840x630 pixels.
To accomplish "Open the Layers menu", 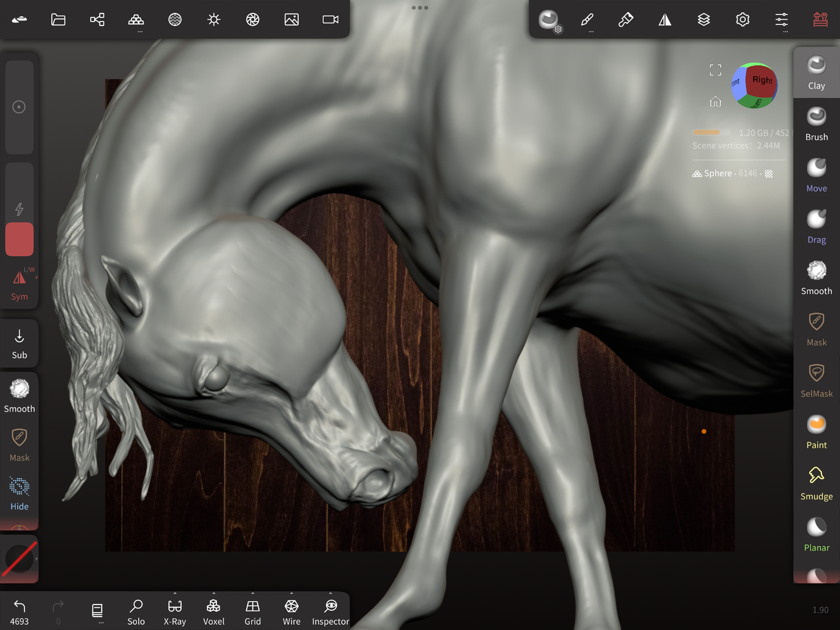I will coord(703,20).
